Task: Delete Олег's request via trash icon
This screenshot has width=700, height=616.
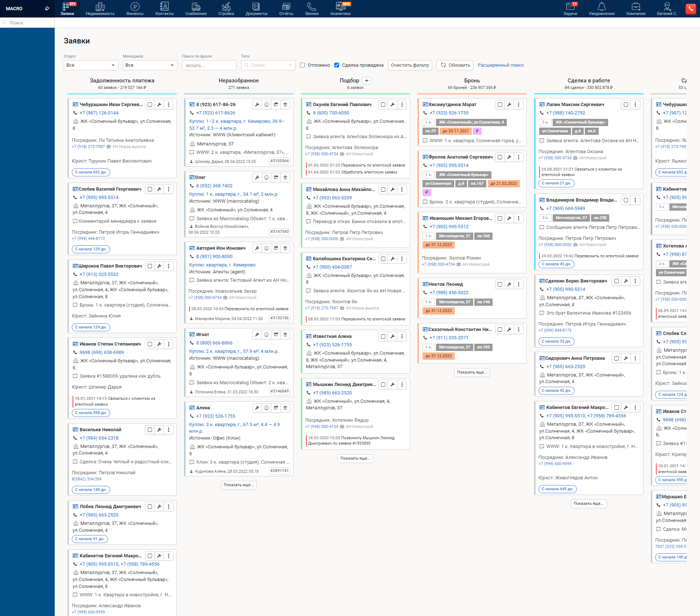Action: [x=285, y=178]
